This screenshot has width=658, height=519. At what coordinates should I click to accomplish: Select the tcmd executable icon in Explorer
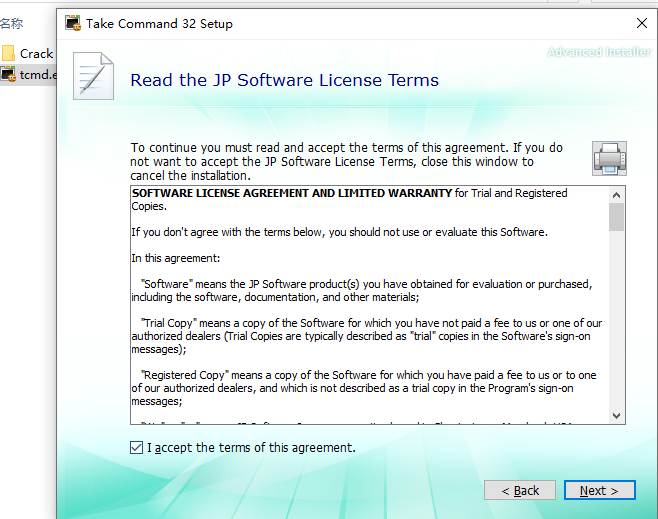click(x=8, y=74)
